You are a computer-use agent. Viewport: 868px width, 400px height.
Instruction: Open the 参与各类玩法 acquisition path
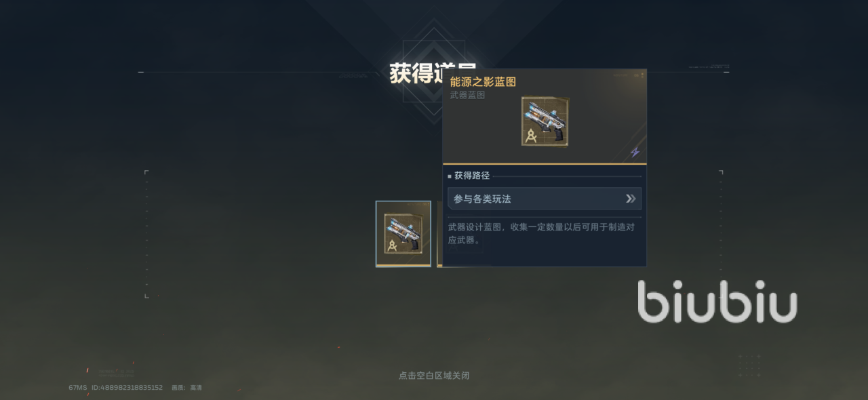545,199
